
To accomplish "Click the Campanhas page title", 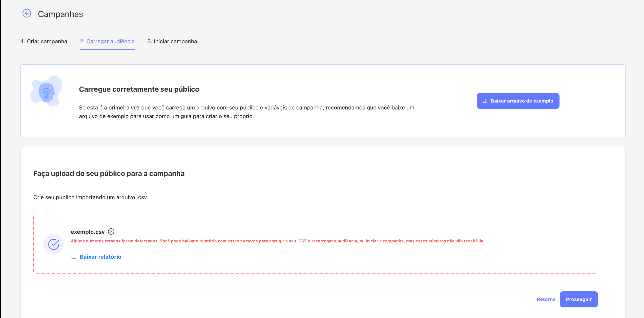I will click(x=60, y=14).
